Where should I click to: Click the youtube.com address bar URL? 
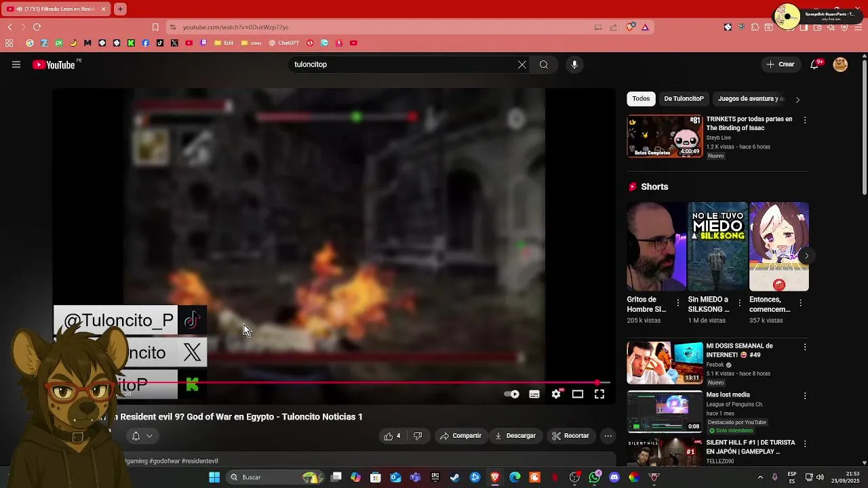(x=235, y=27)
